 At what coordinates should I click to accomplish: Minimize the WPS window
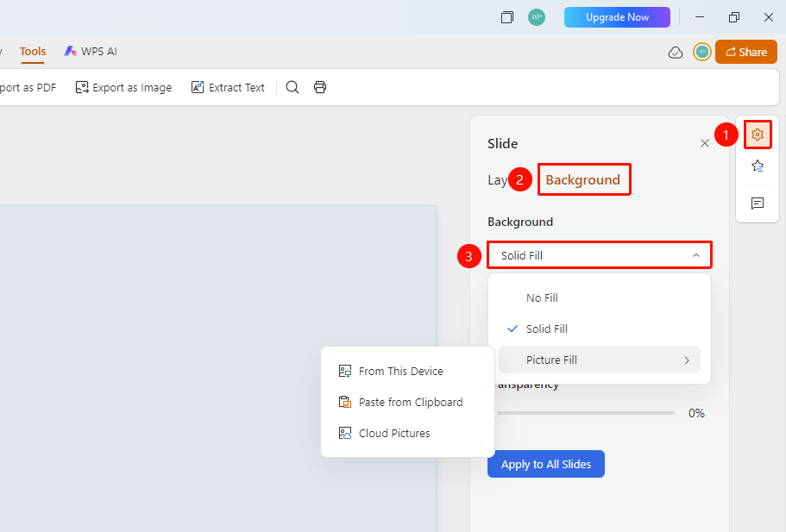(700, 17)
